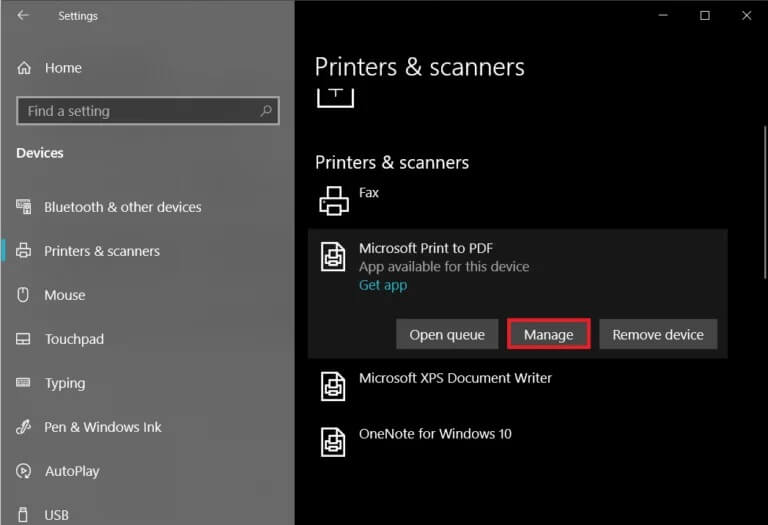
Task: Select Printers & scanners in sidebar
Action: click(102, 251)
